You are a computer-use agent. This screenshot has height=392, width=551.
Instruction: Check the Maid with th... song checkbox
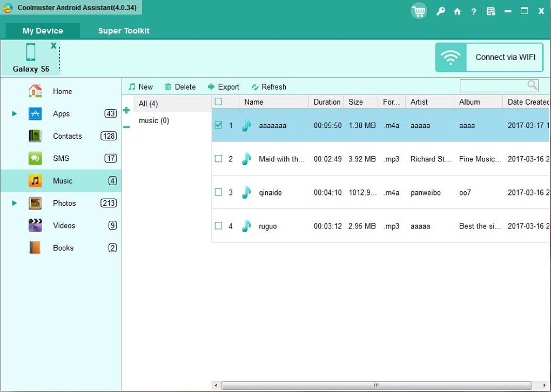pos(219,158)
